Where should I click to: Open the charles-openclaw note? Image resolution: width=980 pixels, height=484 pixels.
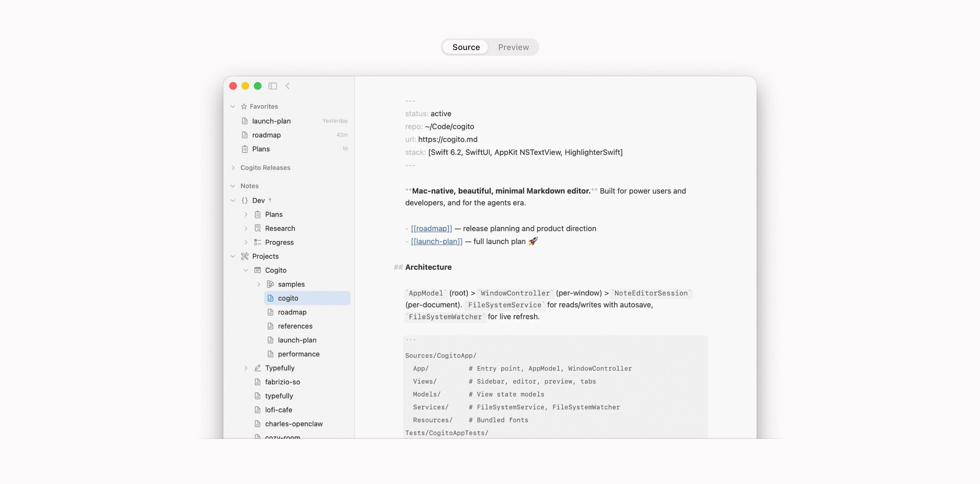[x=301, y=424]
